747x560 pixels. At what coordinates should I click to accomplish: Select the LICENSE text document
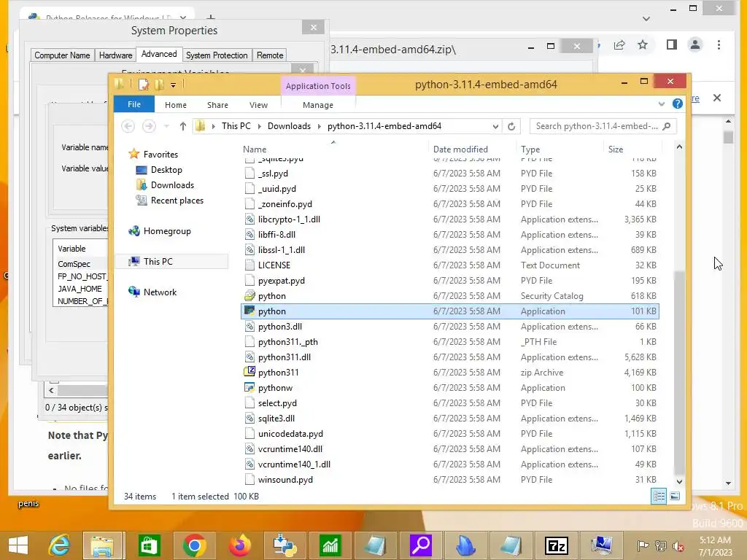pos(274,265)
